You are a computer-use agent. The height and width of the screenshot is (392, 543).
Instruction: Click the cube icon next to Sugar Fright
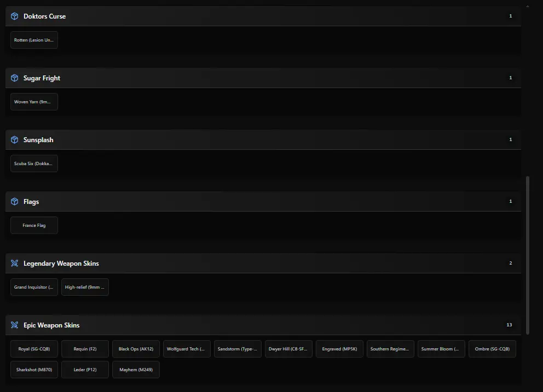pyautogui.click(x=15, y=78)
